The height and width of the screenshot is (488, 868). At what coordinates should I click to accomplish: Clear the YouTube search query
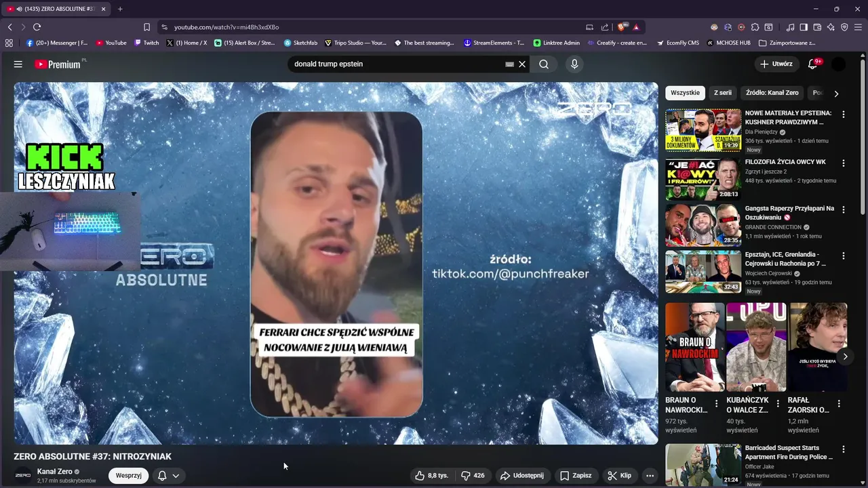point(522,64)
